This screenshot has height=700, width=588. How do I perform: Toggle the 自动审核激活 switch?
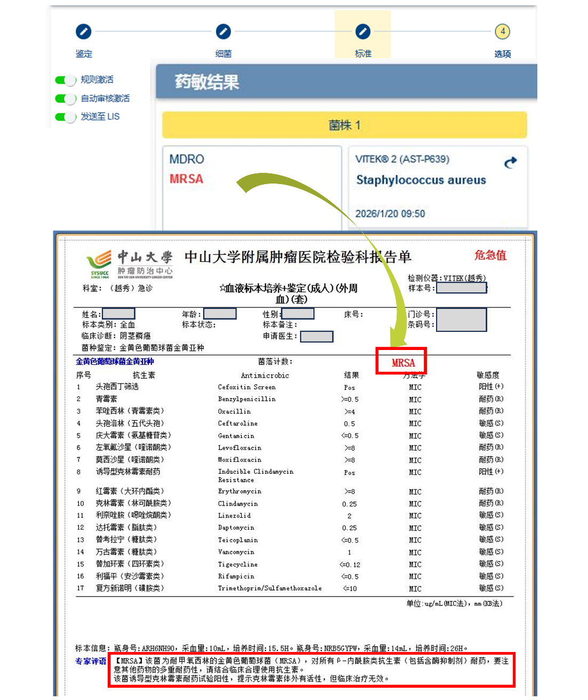tap(66, 99)
